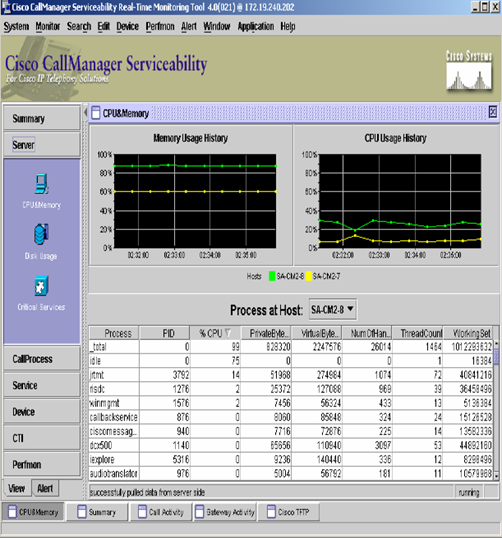Image resolution: width=502 pixels, height=538 pixels.
Task: Select the green SA-CM2-8 legend swatch
Action: 272,276
